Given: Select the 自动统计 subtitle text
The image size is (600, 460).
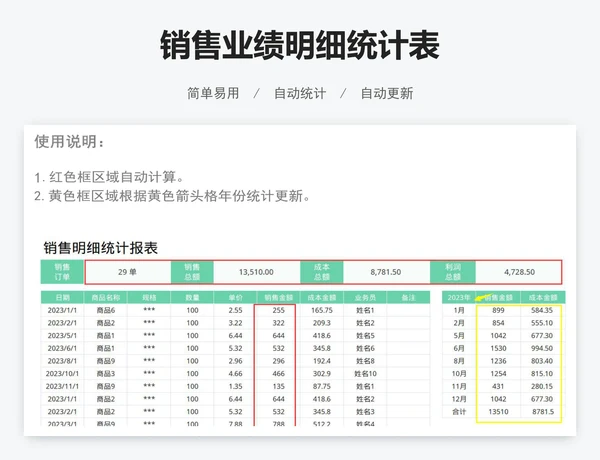Looking at the screenshot, I should [x=300, y=93].
